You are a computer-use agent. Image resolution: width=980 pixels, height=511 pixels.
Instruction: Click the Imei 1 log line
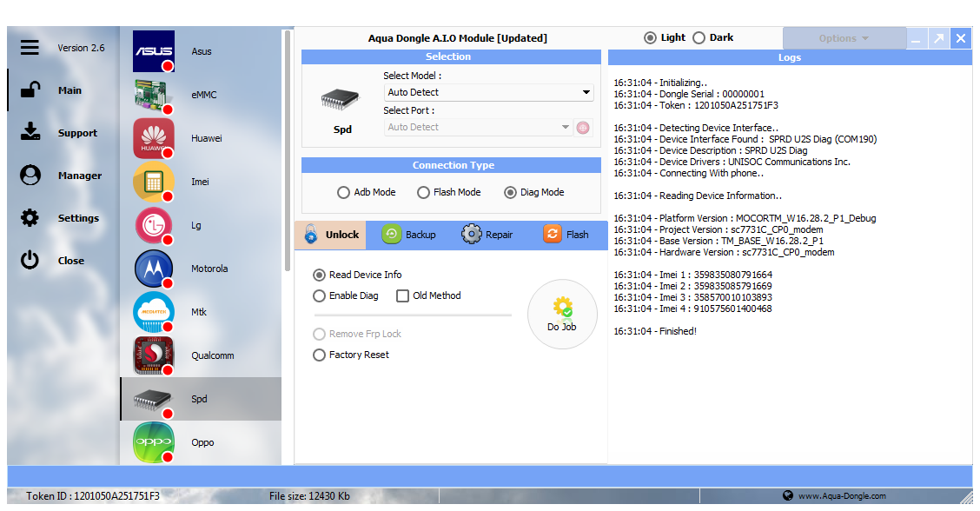[692, 275]
